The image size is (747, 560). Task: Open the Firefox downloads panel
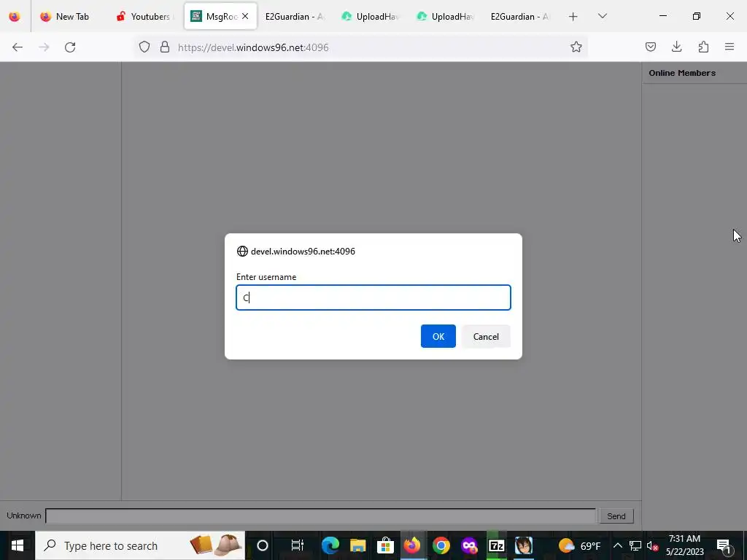(x=676, y=47)
